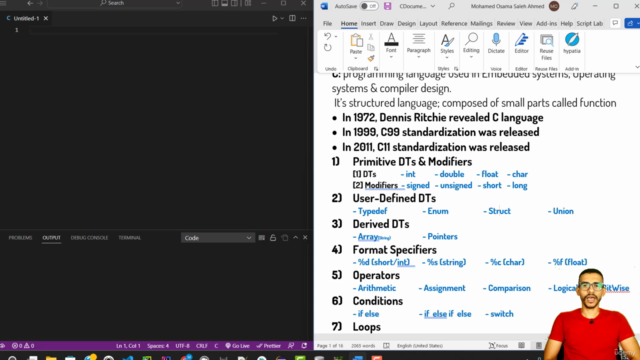Open the Comments icon in Word
The image size is (640, 360).
tap(615, 23)
